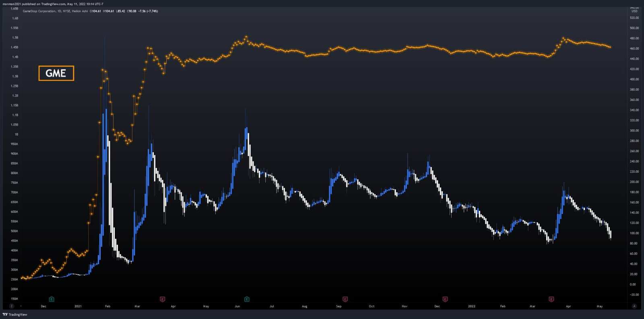Click the 150M left axis label
Viewport: 644px width, 319px height.
click(x=14, y=299)
